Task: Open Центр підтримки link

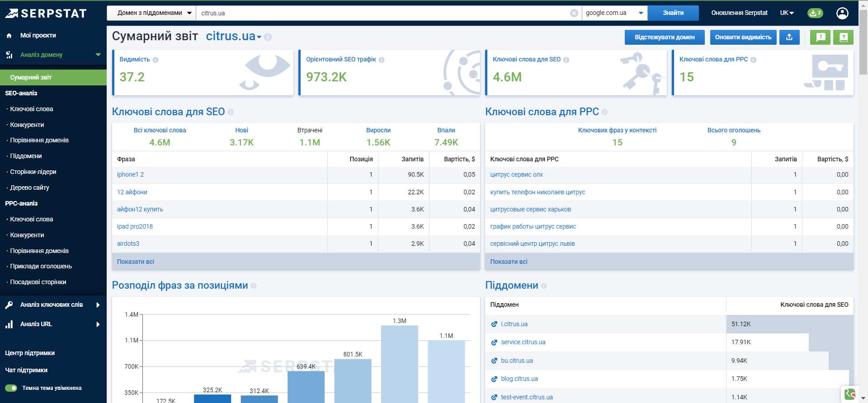Action: pyautogui.click(x=30, y=353)
